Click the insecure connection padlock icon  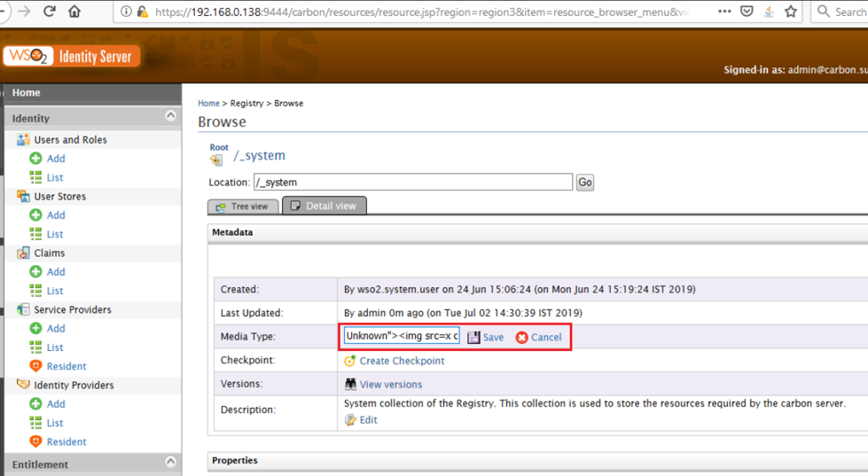tap(142, 11)
